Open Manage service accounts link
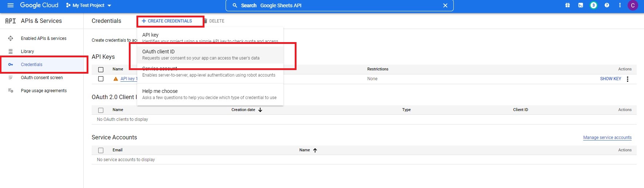Image resolution: width=644 pixels, height=188 pixels. pyautogui.click(x=607, y=138)
